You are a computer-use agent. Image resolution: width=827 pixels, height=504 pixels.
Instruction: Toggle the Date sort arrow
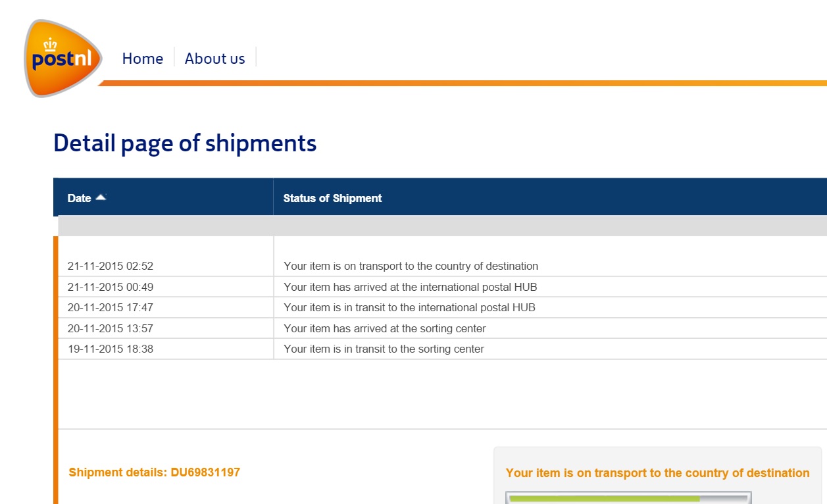101,197
